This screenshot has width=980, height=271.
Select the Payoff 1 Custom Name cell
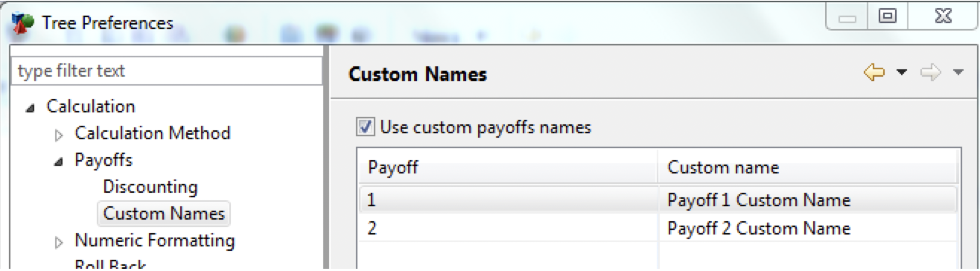click(759, 200)
